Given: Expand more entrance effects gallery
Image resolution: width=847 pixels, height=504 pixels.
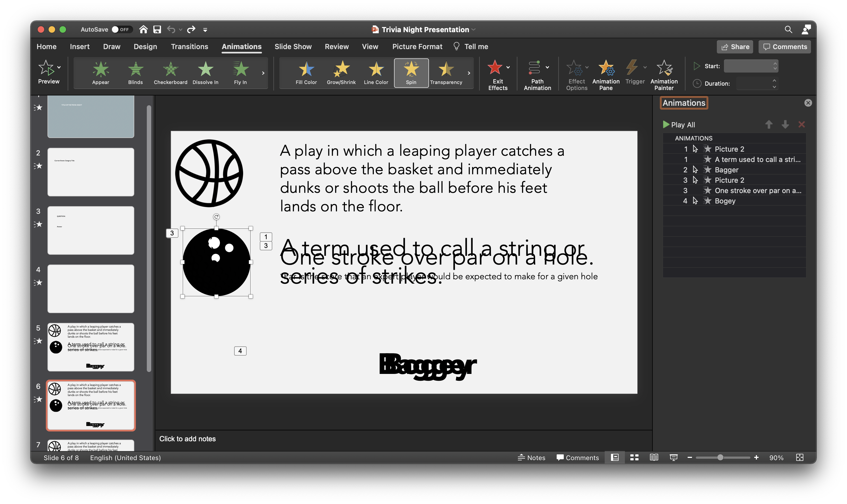Looking at the screenshot, I should click(x=263, y=73).
